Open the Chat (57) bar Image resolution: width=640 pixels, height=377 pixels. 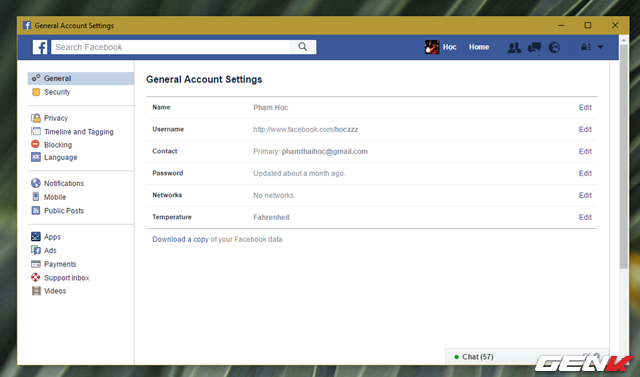[527, 357]
